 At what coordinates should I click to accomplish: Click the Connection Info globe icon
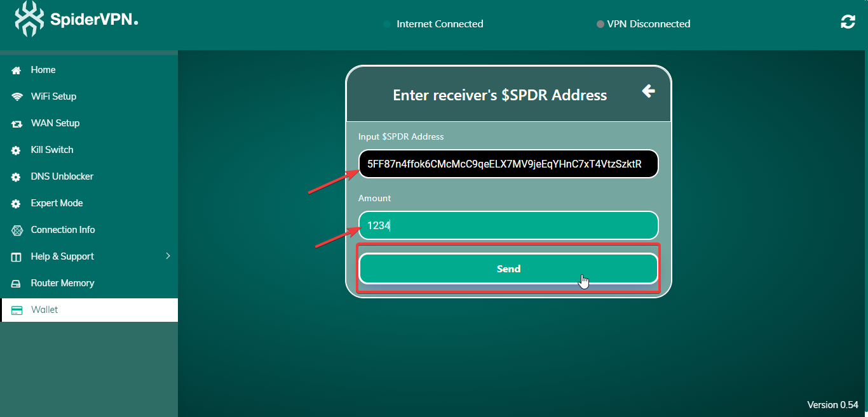pos(17,230)
